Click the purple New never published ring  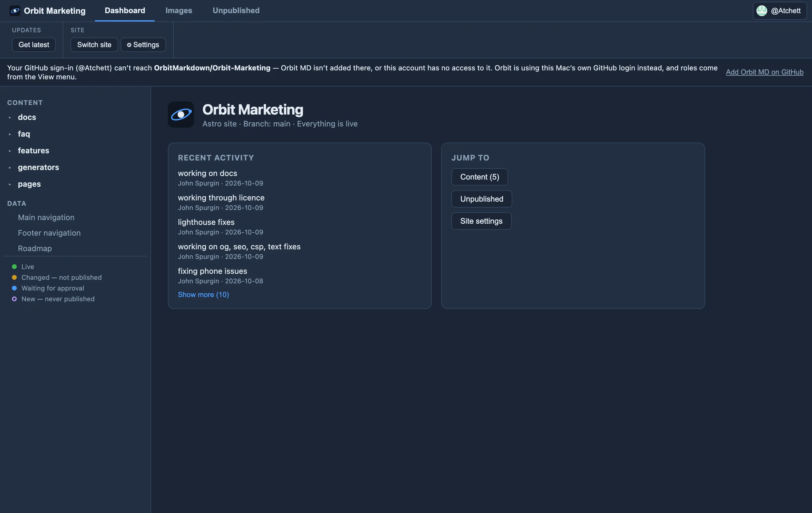click(x=14, y=299)
